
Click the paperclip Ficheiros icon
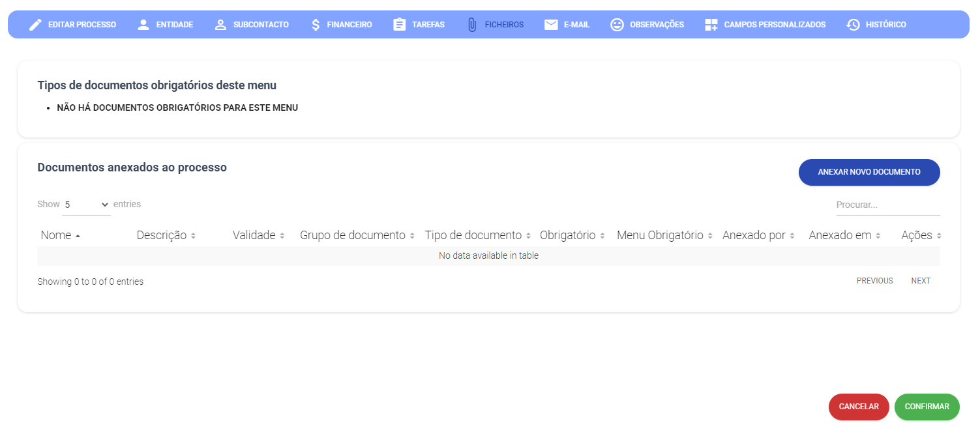(472, 25)
